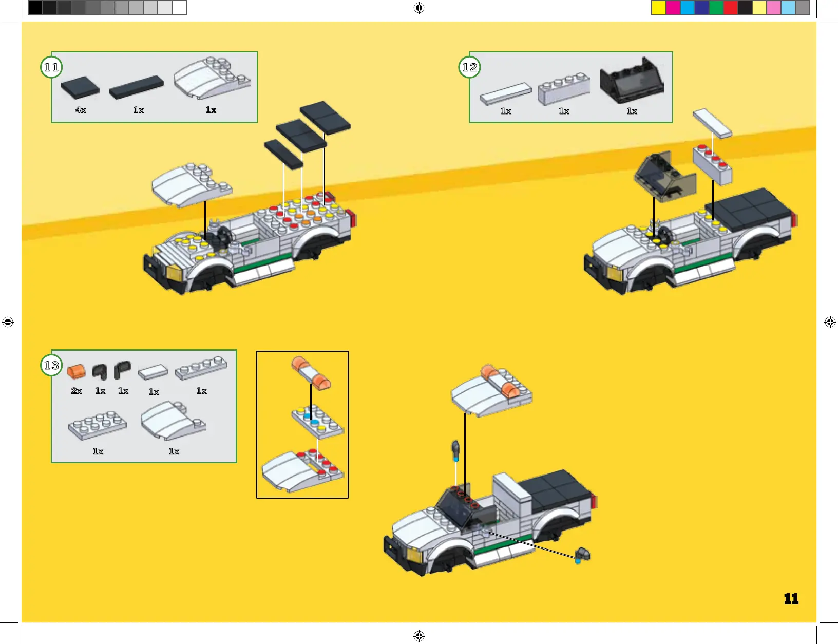Pick the solid black swatch in grayscale bar
838x644 pixels.
[35, 8]
